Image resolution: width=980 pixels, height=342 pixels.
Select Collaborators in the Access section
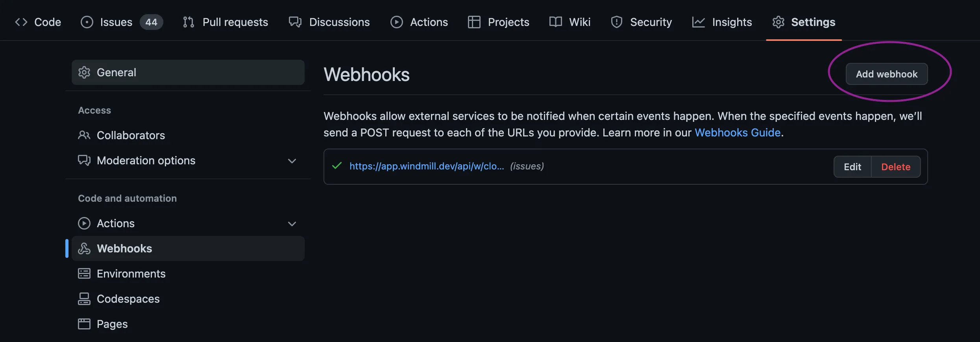click(x=131, y=135)
